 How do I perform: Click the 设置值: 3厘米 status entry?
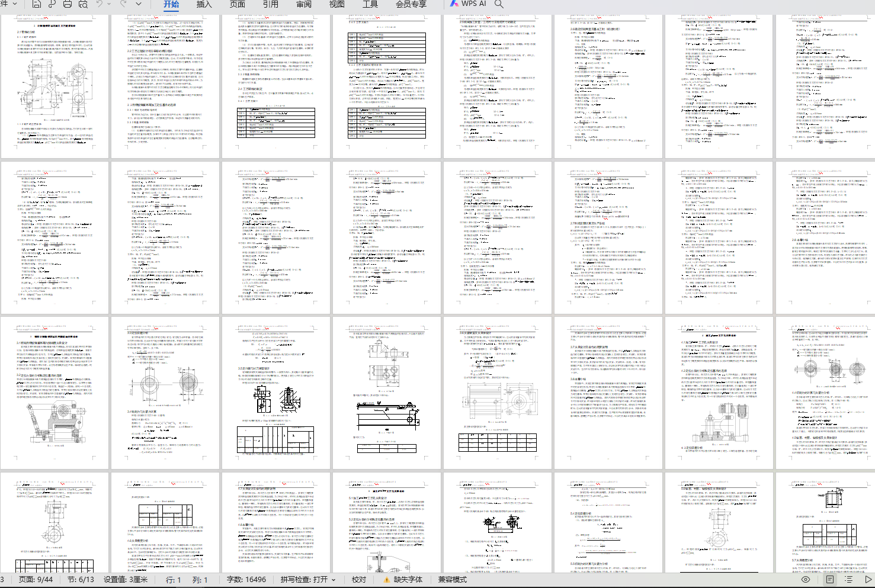126,580
